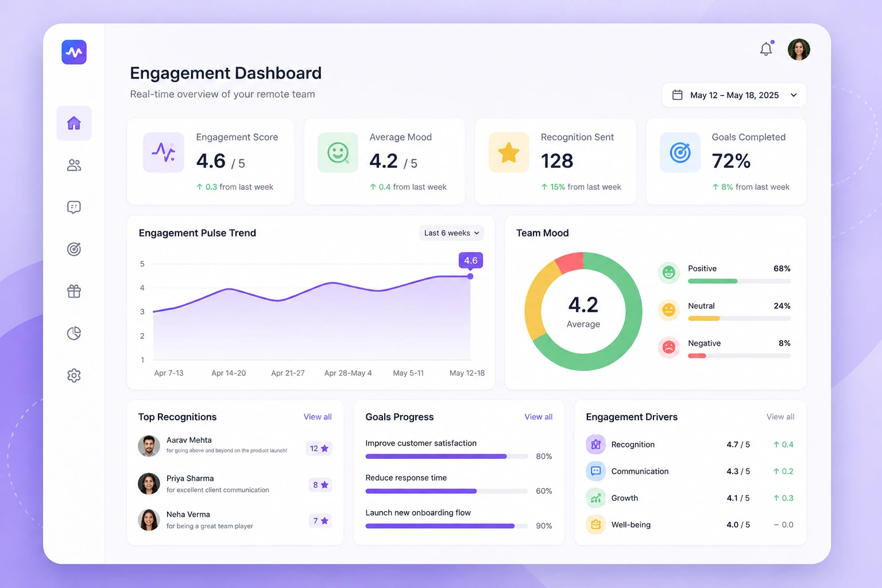Click the 15% from last week text

[581, 187]
